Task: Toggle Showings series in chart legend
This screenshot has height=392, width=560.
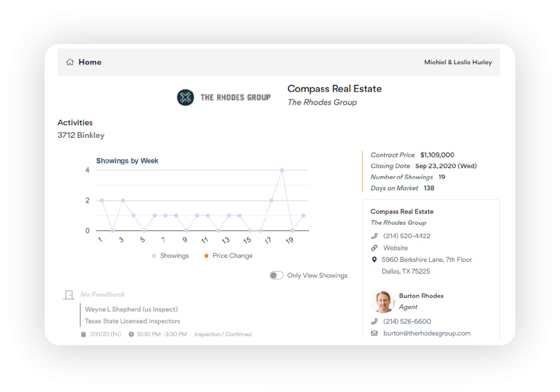Action: 170,256
